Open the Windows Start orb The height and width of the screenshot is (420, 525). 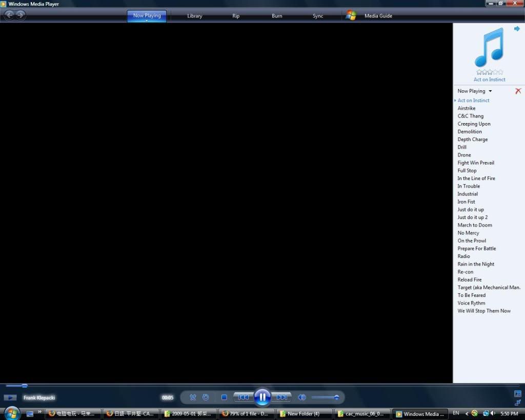click(x=12, y=413)
